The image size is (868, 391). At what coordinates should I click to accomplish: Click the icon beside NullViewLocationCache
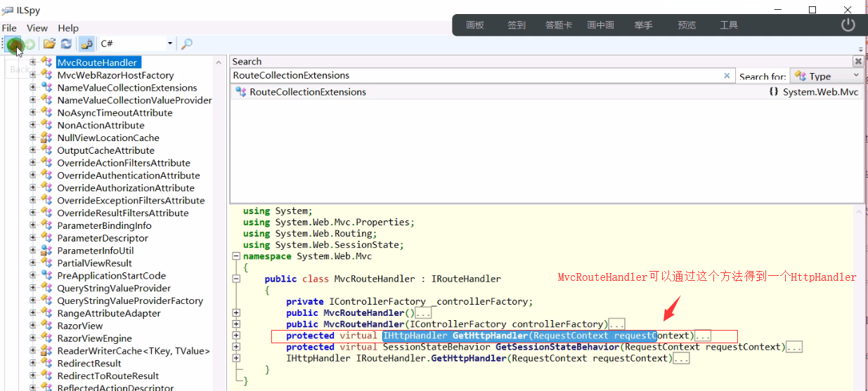tap(46, 138)
